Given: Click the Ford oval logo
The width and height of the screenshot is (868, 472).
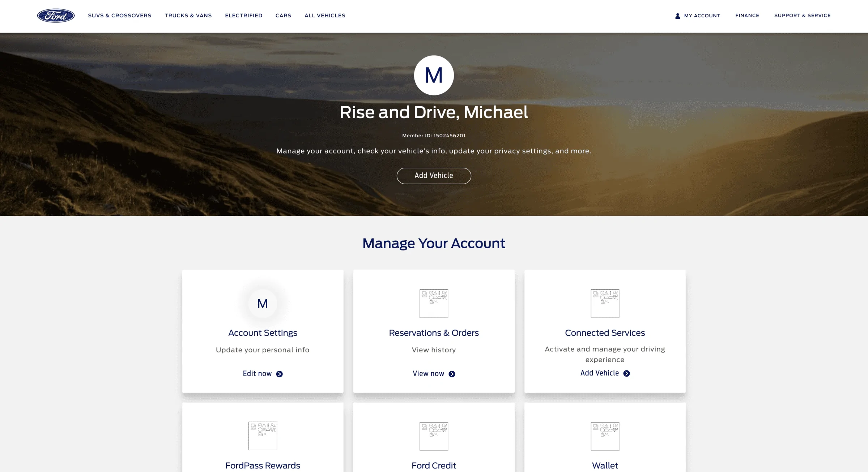Looking at the screenshot, I should click(x=56, y=16).
